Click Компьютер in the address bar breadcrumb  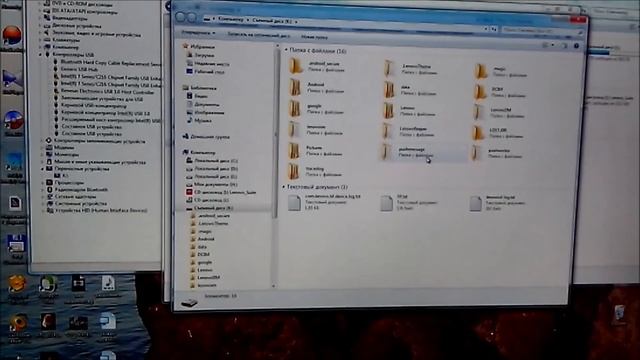[x=231, y=19]
